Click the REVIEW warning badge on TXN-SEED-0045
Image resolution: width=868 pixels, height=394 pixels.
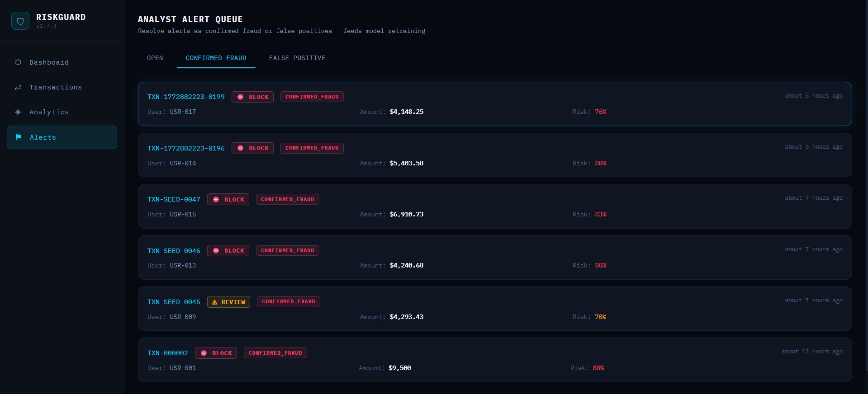coord(228,302)
